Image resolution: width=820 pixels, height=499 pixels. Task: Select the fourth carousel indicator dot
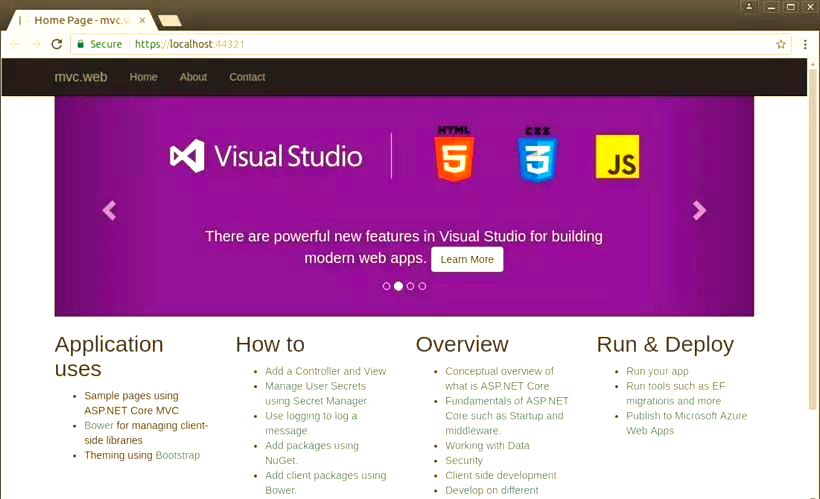point(423,286)
